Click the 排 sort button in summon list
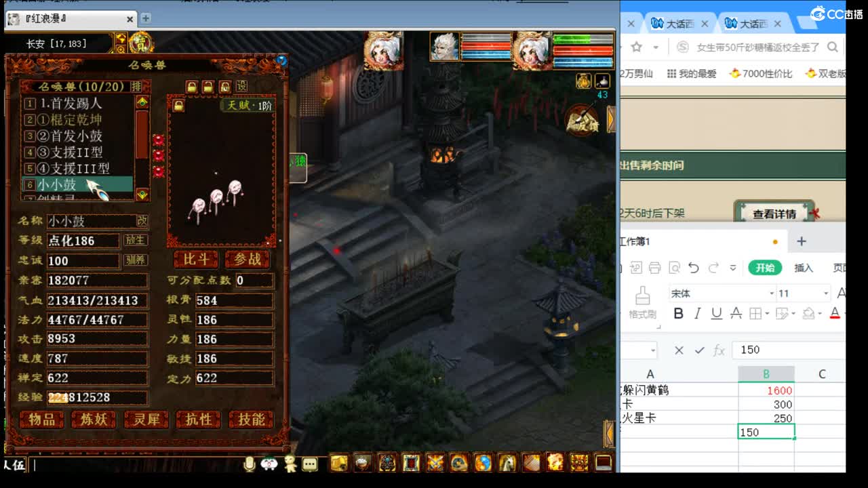 (x=136, y=86)
